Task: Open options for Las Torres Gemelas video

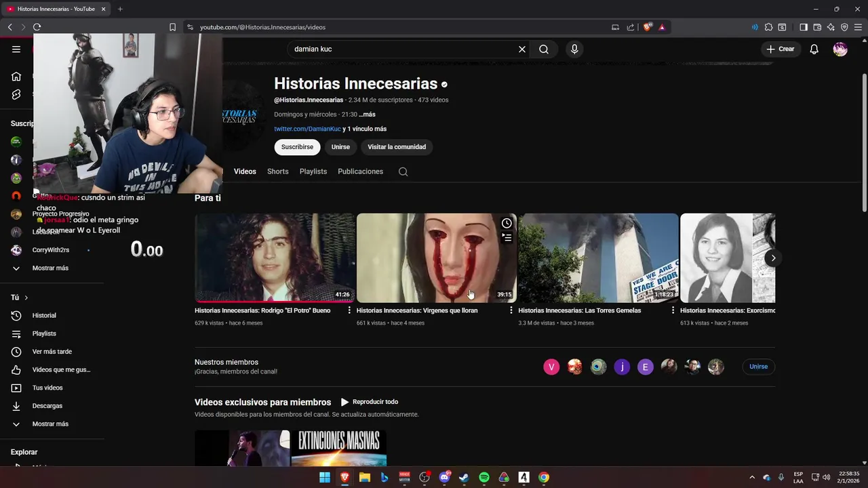Action: [673, 310]
